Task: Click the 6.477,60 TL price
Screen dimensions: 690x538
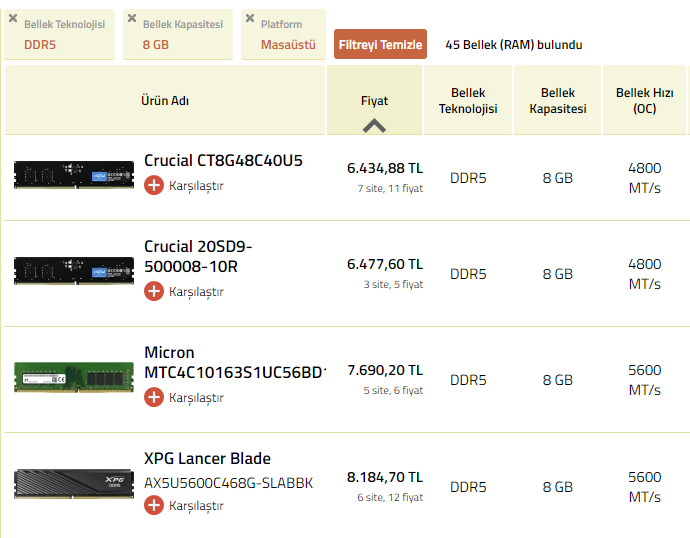Action: [385, 264]
